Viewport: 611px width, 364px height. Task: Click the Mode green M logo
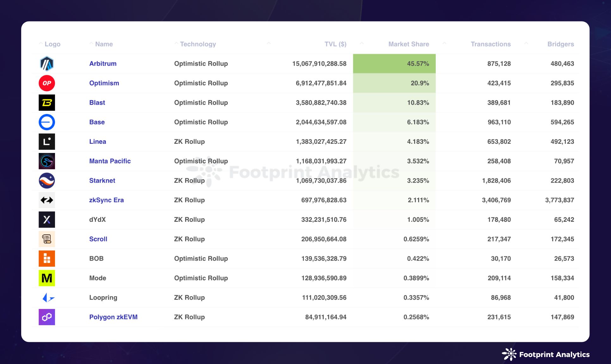[47, 278]
